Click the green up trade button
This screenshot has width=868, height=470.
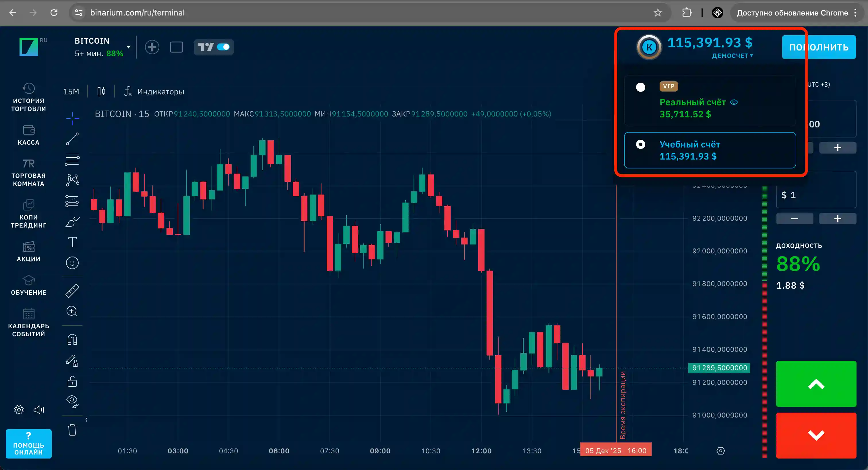[816, 384]
